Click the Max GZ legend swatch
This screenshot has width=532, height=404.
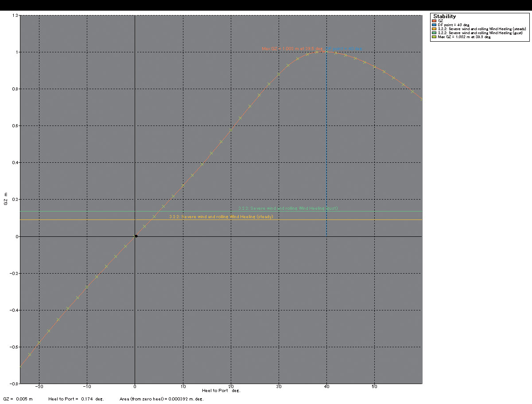[x=435, y=37]
